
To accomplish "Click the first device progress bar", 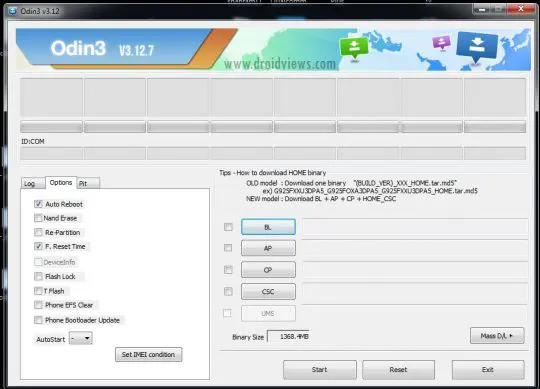I will point(51,127).
